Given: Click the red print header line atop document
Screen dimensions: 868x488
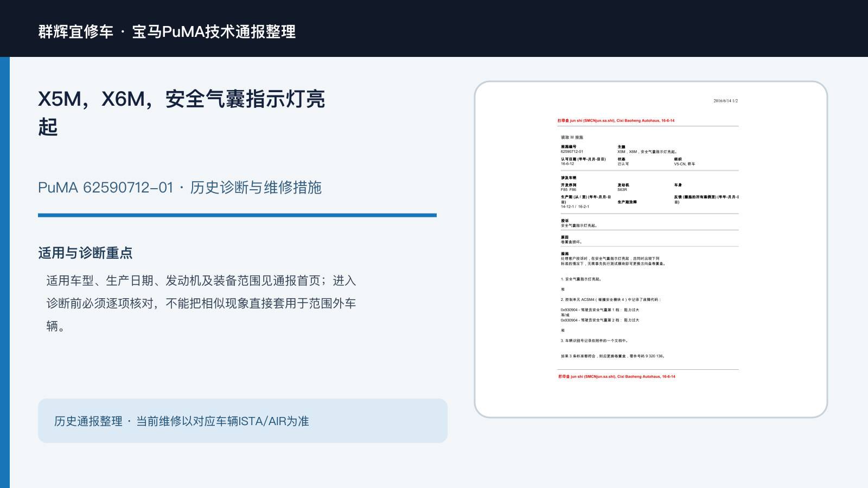Looking at the screenshot, I should coord(616,121).
